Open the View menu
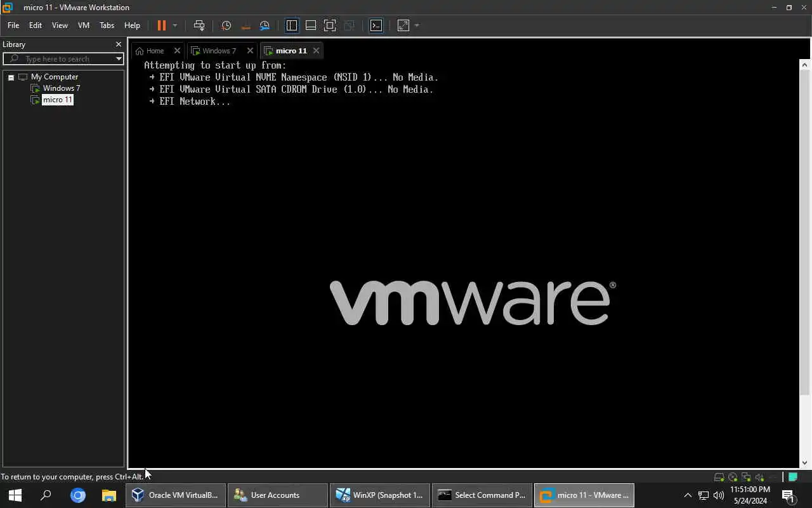The height and width of the screenshot is (508, 812). pyautogui.click(x=60, y=25)
